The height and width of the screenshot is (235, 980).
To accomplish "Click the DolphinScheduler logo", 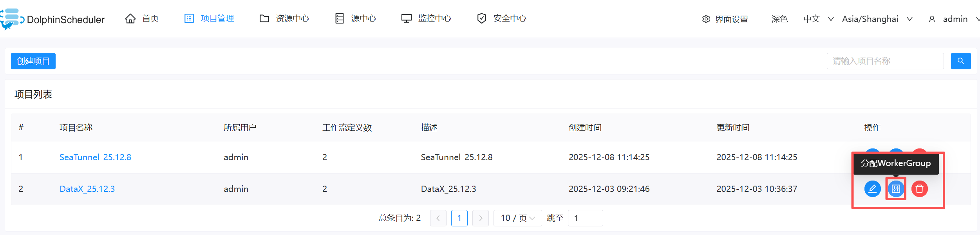I will [52, 19].
